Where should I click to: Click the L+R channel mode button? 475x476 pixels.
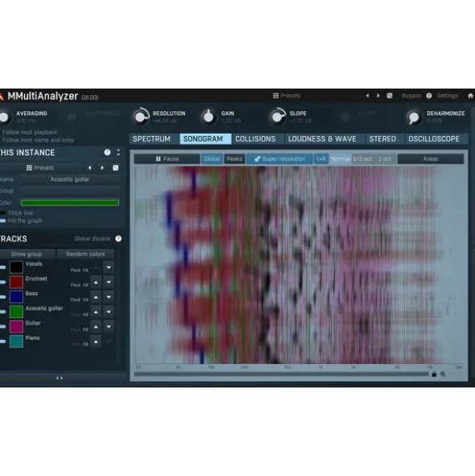pyautogui.click(x=320, y=159)
